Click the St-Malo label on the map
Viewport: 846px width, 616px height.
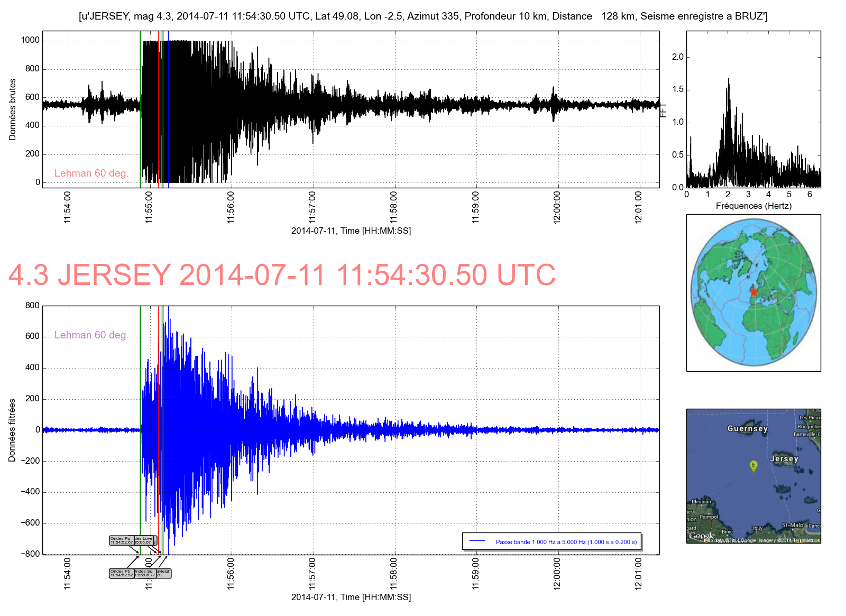pos(792,525)
